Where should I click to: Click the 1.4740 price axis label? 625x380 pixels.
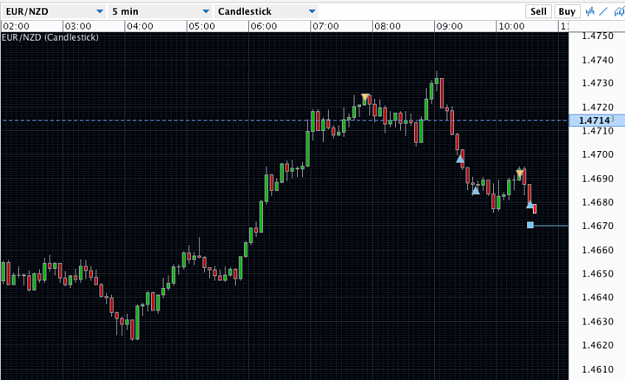pos(597,60)
